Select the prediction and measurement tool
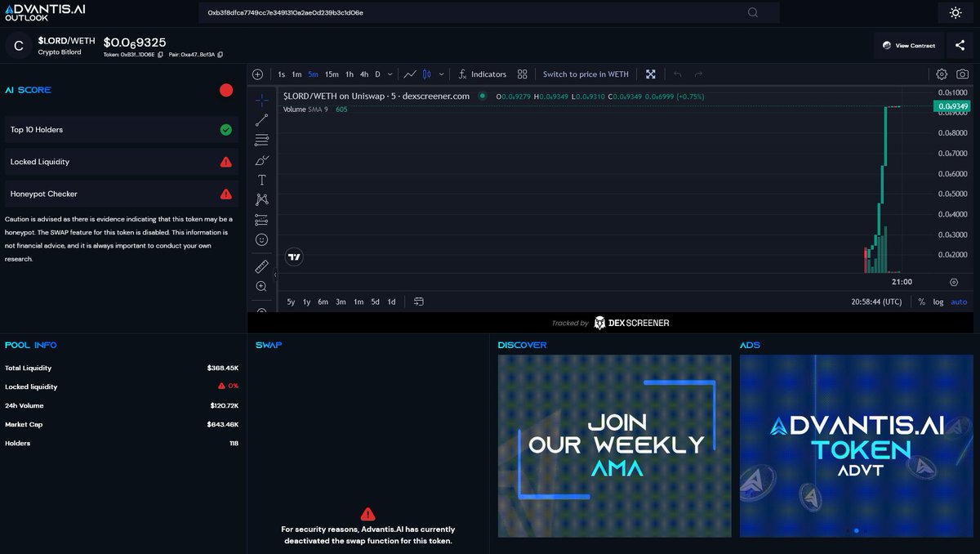Viewport: 980px width, 554px height. click(x=261, y=220)
